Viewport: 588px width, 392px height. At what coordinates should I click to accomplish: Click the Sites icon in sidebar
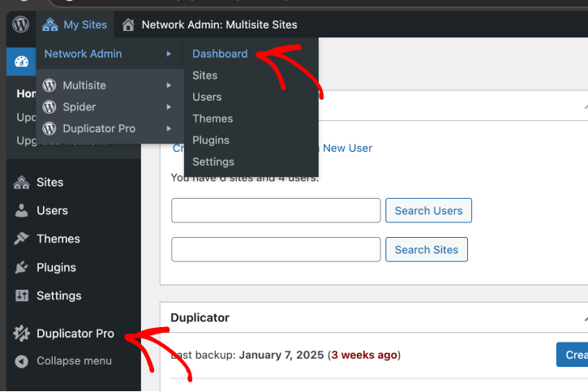coord(21,183)
